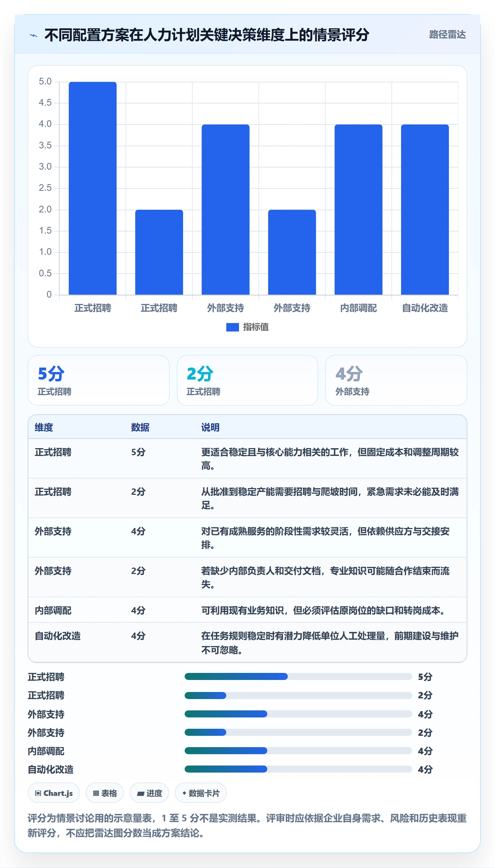Screen dimensions: 495x868
Task: Click the 自动化改造 bar in the chart
Action: [x=425, y=210]
